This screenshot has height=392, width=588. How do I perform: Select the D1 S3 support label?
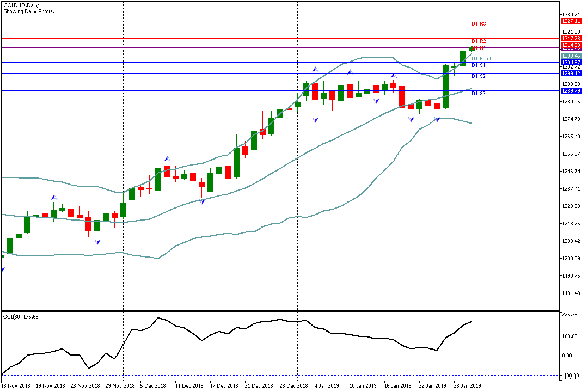coord(479,94)
